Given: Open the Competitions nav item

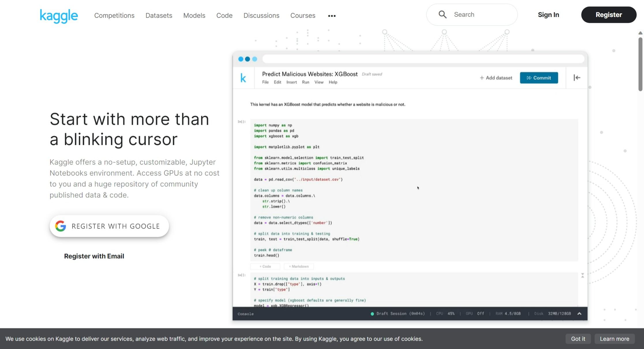Looking at the screenshot, I should [x=114, y=16].
